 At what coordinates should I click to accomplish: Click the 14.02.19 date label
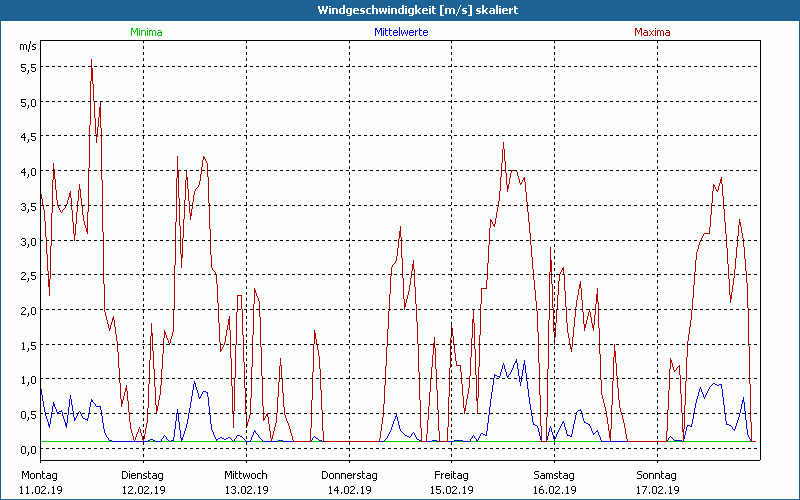coord(349,490)
